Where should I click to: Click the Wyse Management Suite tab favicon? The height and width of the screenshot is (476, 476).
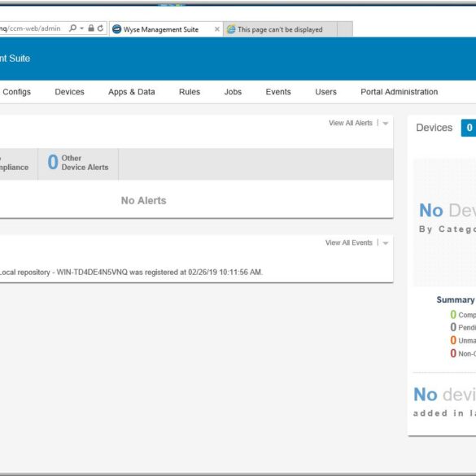click(x=116, y=29)
